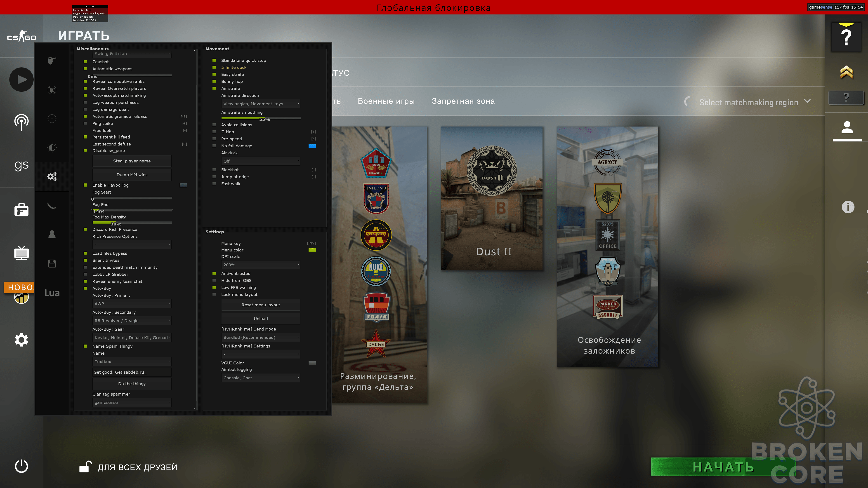The width and height of the screenshot is (868, 488).
Task: Expand the DPI scale 200% dropdown
Action: tap(261, 265)
